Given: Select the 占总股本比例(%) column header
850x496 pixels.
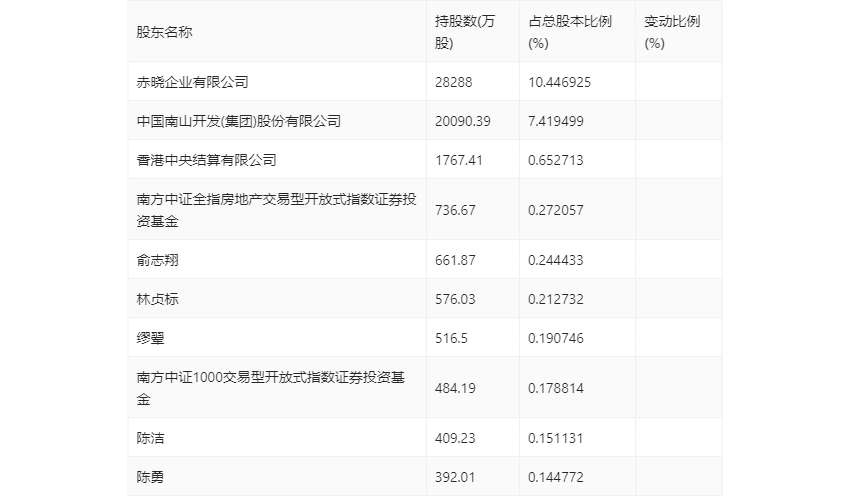Looking at the screenshot, I should (x=570, y=32).
